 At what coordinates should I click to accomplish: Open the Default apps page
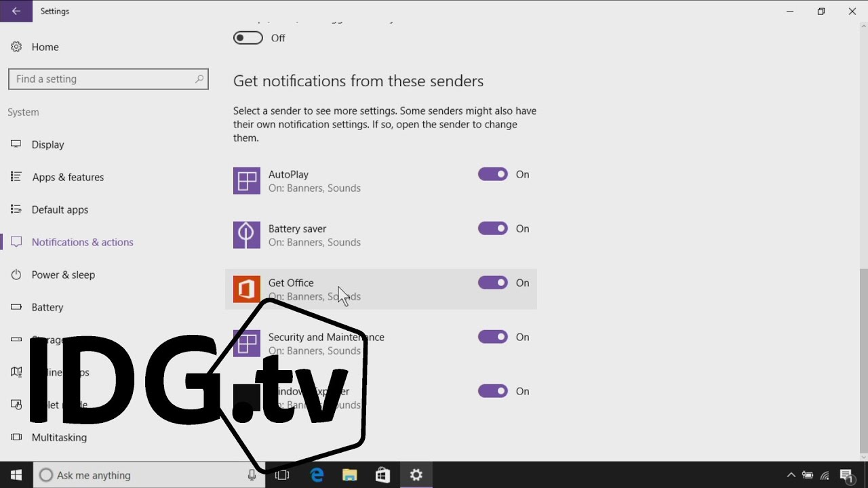[60, 209]
